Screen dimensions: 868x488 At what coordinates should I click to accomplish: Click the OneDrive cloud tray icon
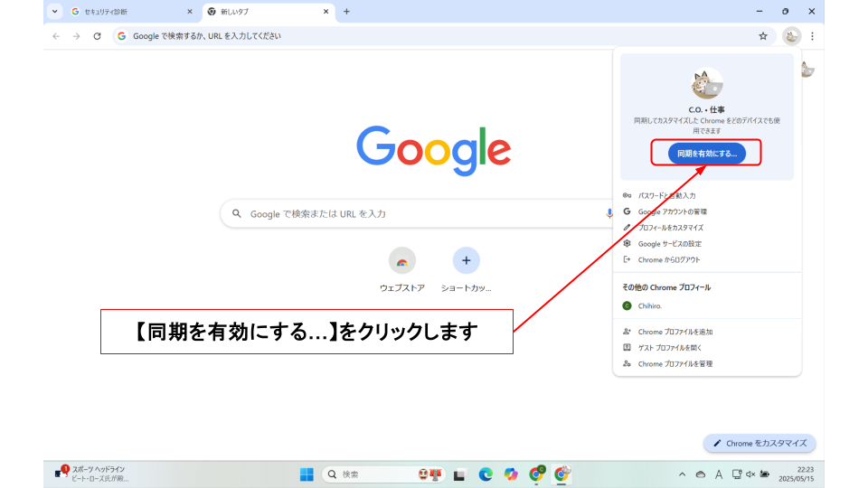point(700,474)
